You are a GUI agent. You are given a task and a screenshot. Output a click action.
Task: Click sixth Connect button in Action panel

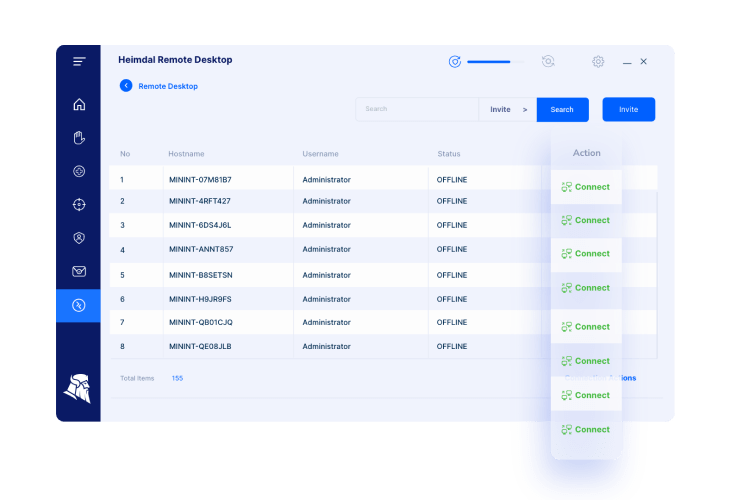coord(586,361)
